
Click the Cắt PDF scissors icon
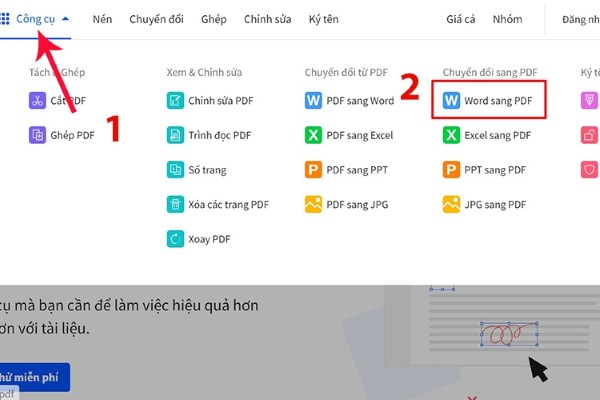[37, 101]
